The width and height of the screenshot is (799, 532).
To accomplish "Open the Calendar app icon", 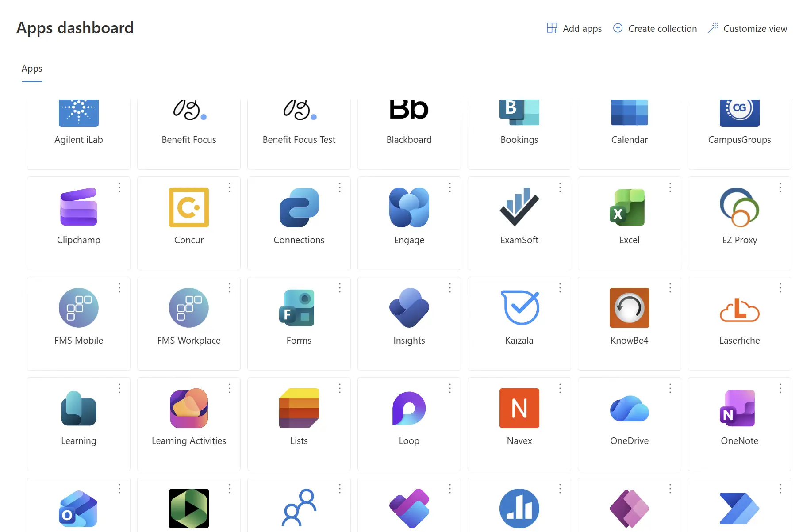I will click(x=630, y=113).
